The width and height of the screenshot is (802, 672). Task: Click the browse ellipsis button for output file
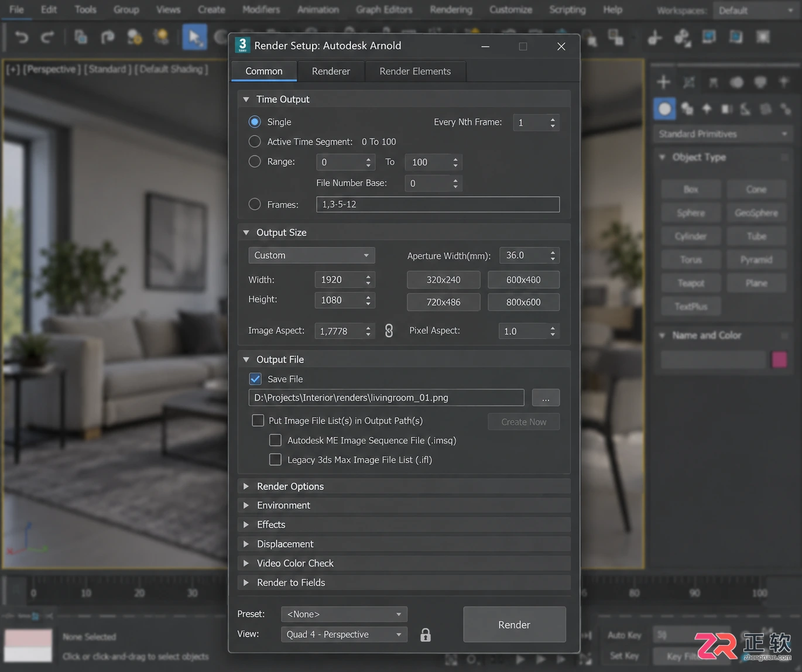pos(546,397)
